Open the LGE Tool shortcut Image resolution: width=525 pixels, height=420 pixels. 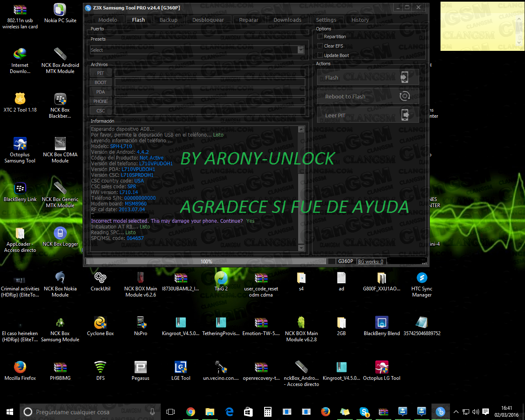coord(181,371)
